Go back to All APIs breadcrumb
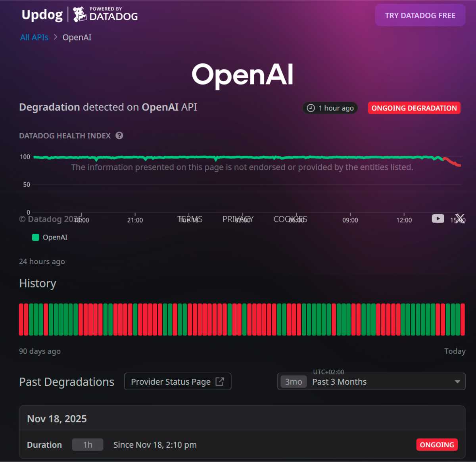 pyautogui.click(x=34, y=37)
